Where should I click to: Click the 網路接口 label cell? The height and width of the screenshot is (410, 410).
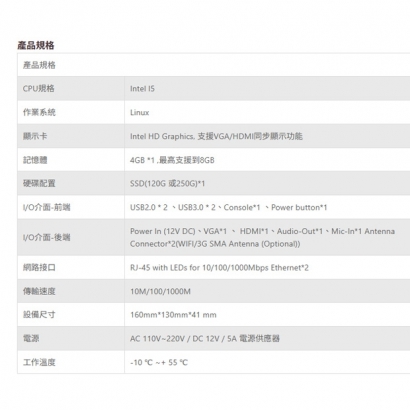[x=71, y=267]
